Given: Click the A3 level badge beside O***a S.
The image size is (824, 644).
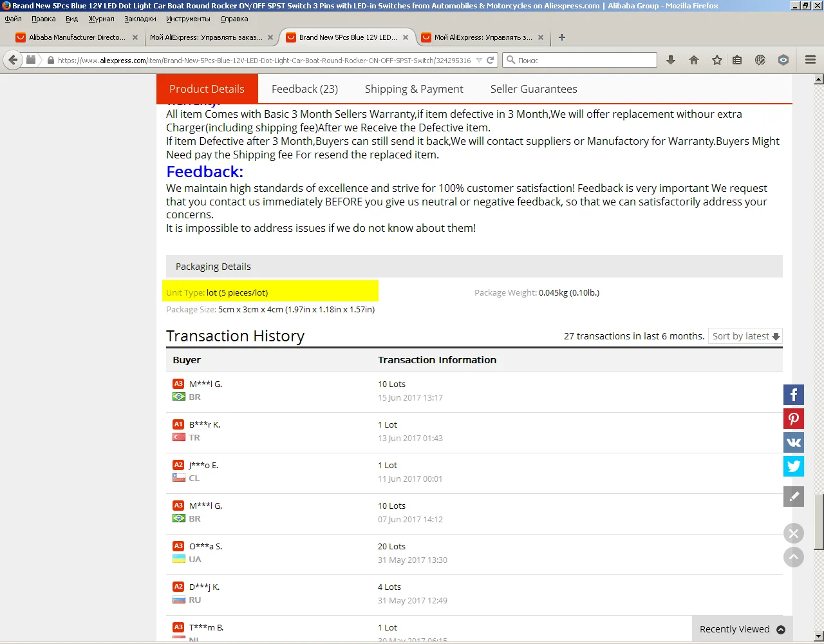Looking at the screenshot, I should click(x=178, y=546).
